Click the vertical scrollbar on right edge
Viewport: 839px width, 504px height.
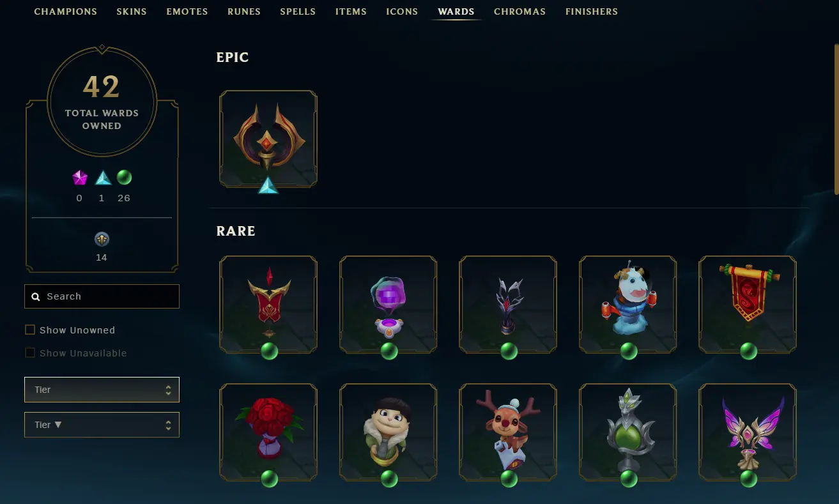[836, 118]
